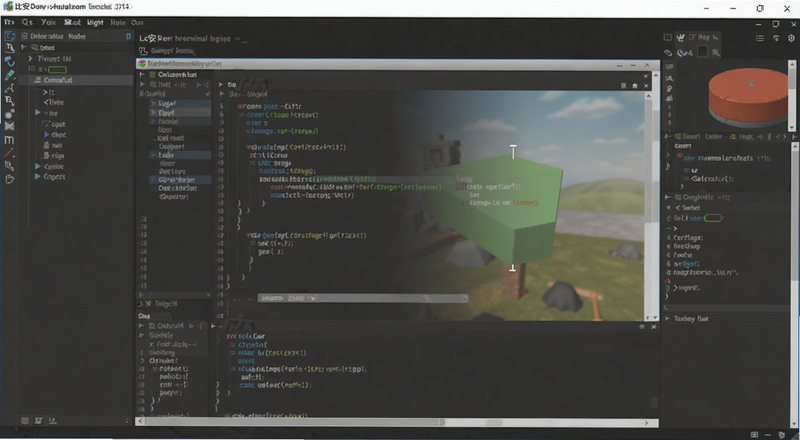Click the grid icon at bottom right status bar

pyautogui.click(x=755, y=434)
